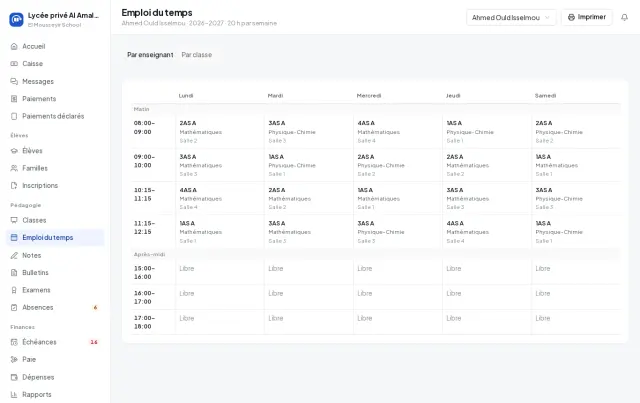Select Samedi 10:15 3AS A Physique-Chimie slot
640x403 pixels.
[x=576, y=198]
